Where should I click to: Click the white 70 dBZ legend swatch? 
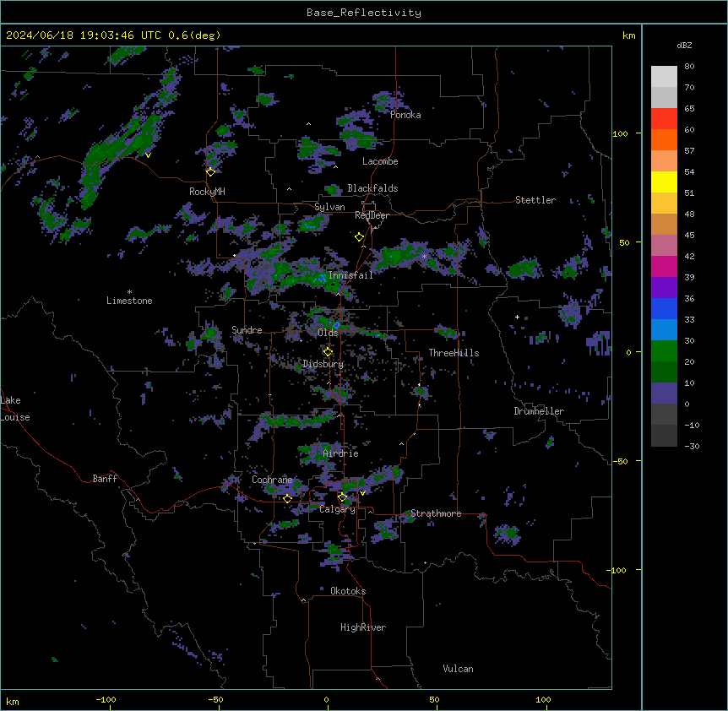[x=664, y=77]
